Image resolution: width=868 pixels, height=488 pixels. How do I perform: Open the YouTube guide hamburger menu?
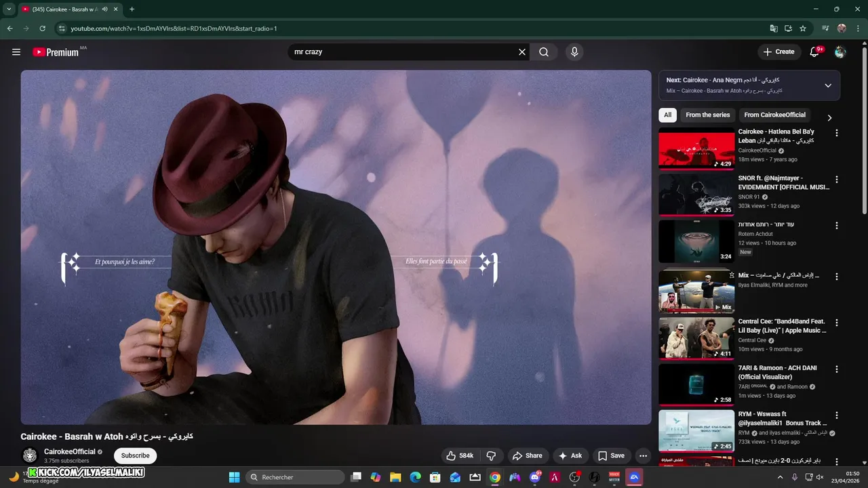point(16,52)
